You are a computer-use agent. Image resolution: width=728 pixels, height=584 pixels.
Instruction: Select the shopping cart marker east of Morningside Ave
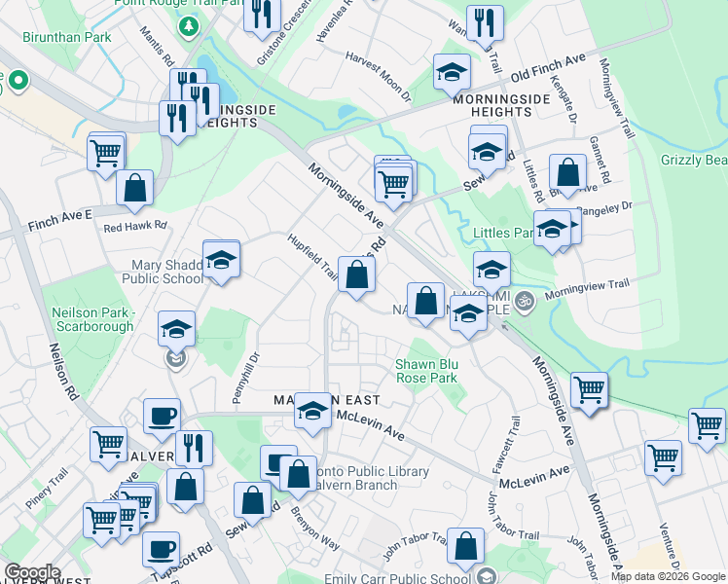pyautogui.click(x=589, y=391)
